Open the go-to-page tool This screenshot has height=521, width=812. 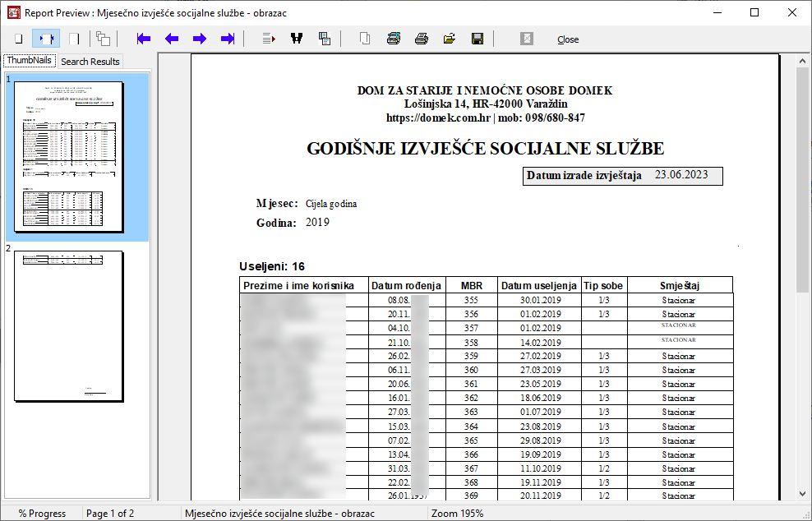click(269, 39)
